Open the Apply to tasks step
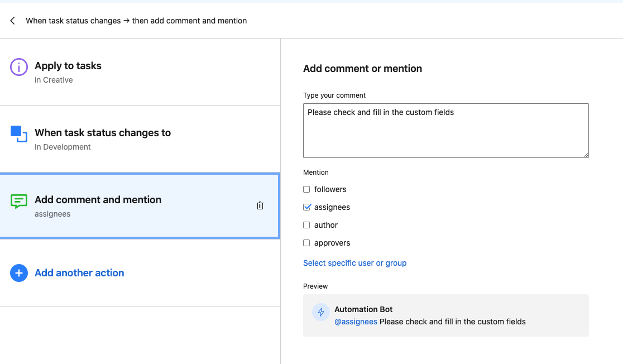Screen dimensions: 623x364 (68, 66)
